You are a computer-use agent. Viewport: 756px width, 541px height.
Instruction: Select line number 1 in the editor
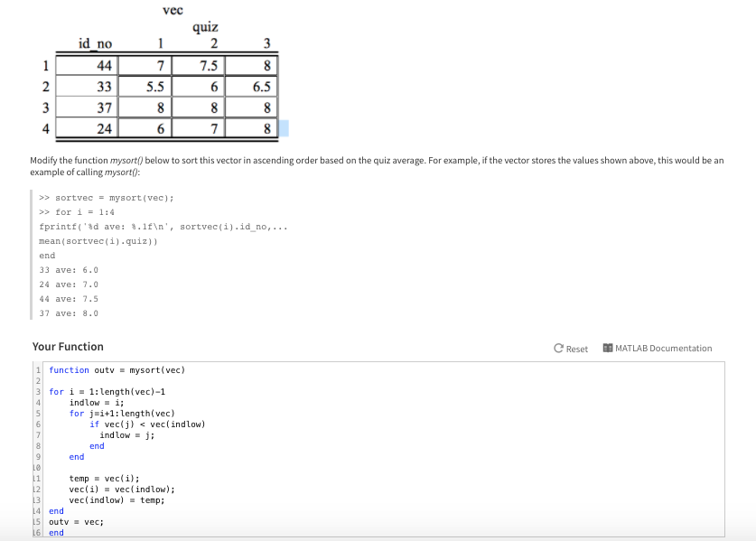point(36,370)
